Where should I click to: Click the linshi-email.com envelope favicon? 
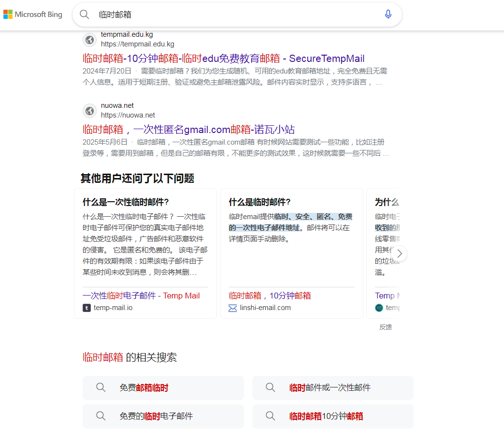click(233, 308)
